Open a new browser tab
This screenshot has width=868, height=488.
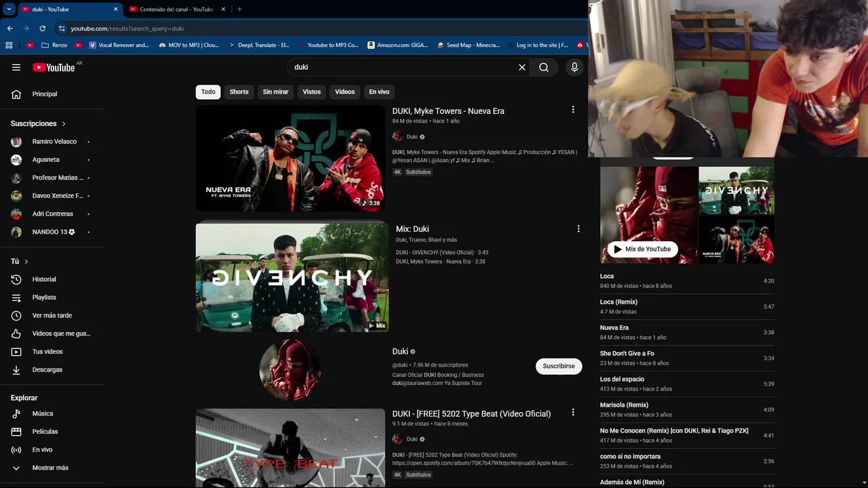[x=239, y=9]
